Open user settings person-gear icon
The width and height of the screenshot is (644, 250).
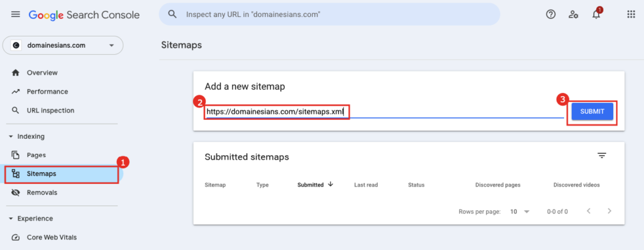574,14
